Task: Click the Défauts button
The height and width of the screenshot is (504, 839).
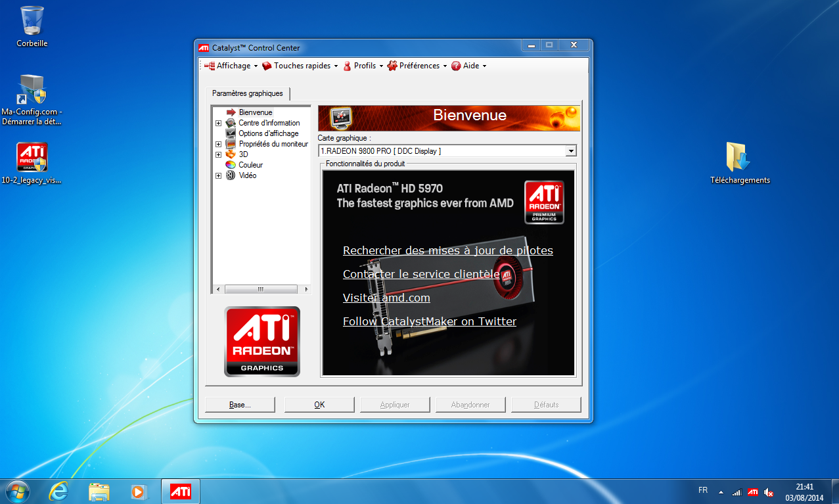Action: click(546, 405)
